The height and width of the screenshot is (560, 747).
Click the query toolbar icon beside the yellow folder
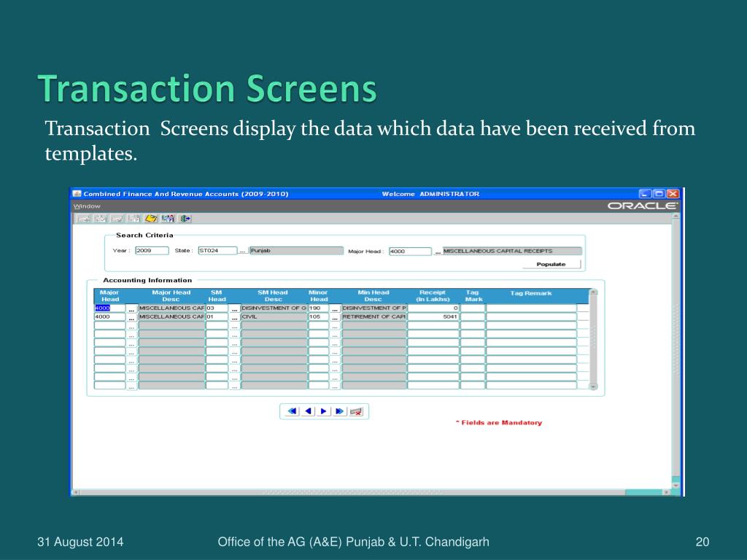(x=168, y=219)
